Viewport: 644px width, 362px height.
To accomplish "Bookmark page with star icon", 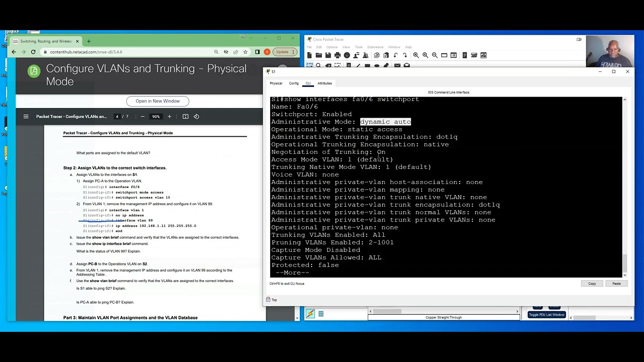I will coord(246,52).
